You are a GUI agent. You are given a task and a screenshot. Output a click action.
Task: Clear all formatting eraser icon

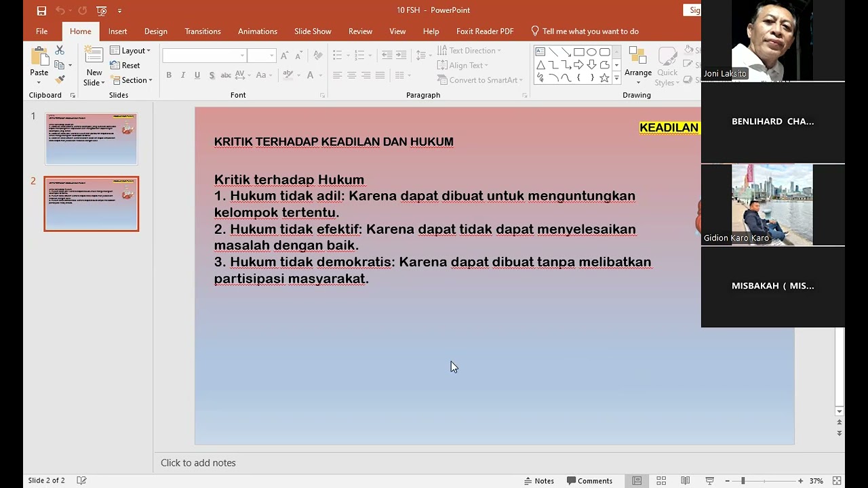[318, 56]
